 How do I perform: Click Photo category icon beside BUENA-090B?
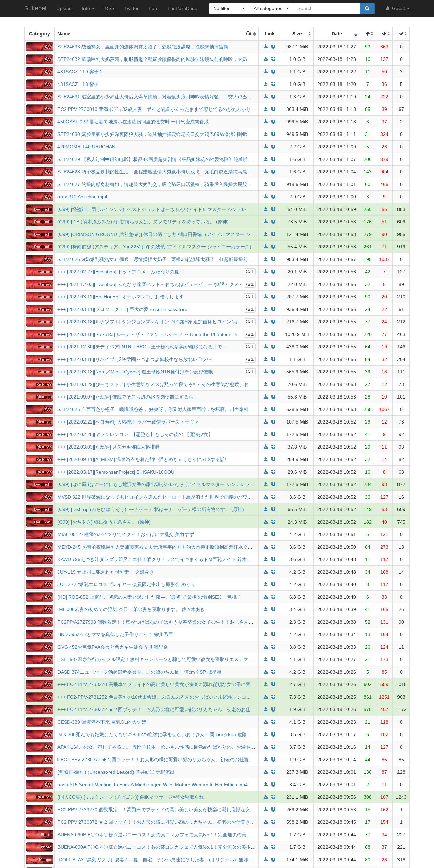coord(40,835)
